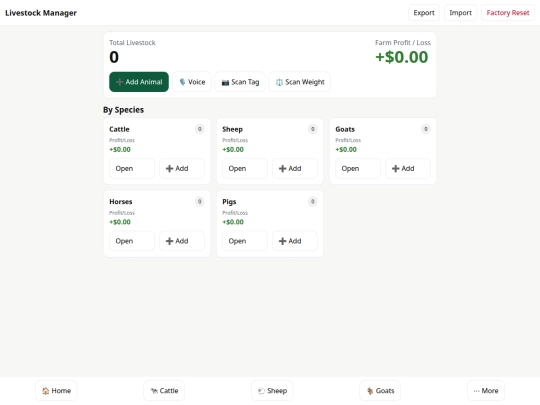Image resolution: width=540 pixels, height=405 pixels.
Task: Import farm data
Action: tap(460, 13)
